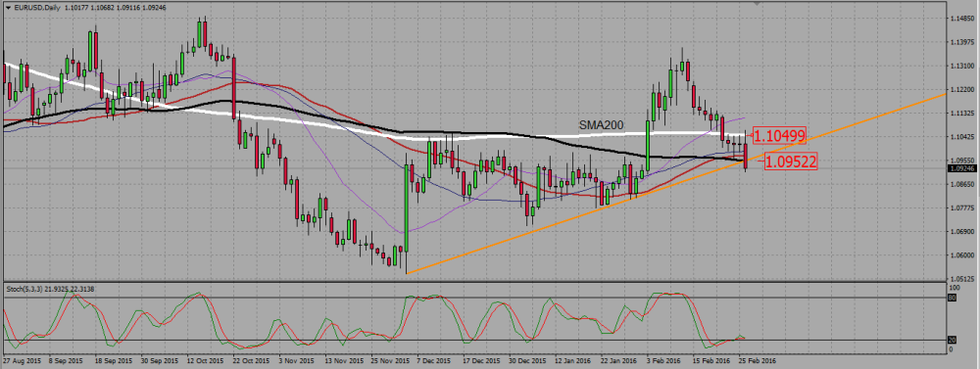Click the black 1.09246 current price tag
This screenshot has width=980, height=369.
click(x=963, y=168)
